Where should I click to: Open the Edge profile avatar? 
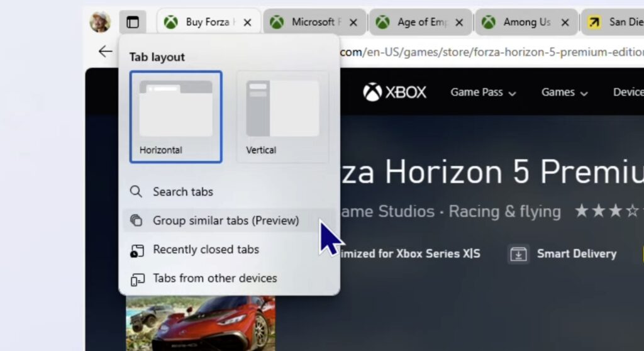pos(100,22)
